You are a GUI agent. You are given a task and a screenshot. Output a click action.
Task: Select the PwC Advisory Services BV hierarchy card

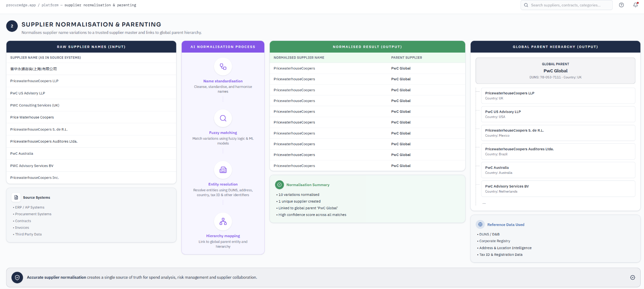(x=558, y=189)
